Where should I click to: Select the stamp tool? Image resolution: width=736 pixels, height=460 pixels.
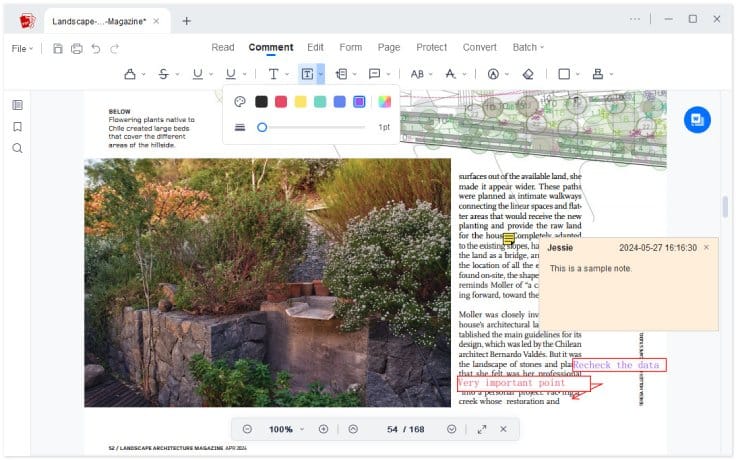coord(598,74)
